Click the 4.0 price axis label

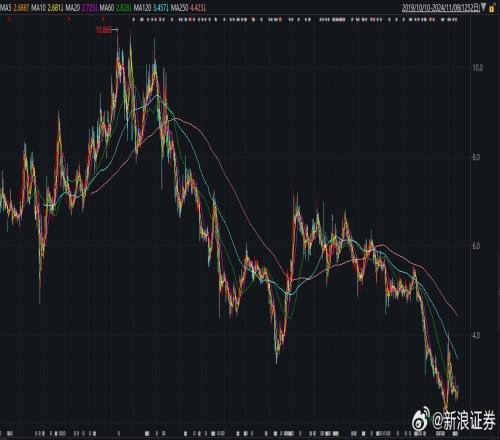pos(476,335)
